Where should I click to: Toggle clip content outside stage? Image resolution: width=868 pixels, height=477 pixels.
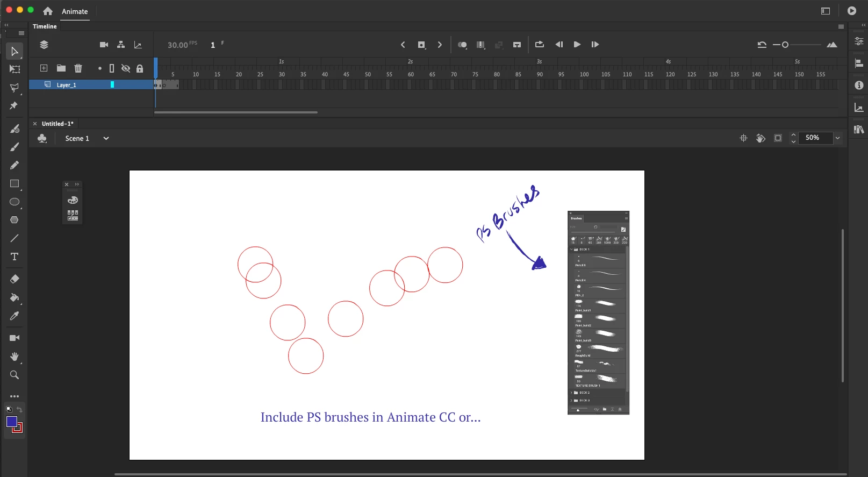pos(778,138)
